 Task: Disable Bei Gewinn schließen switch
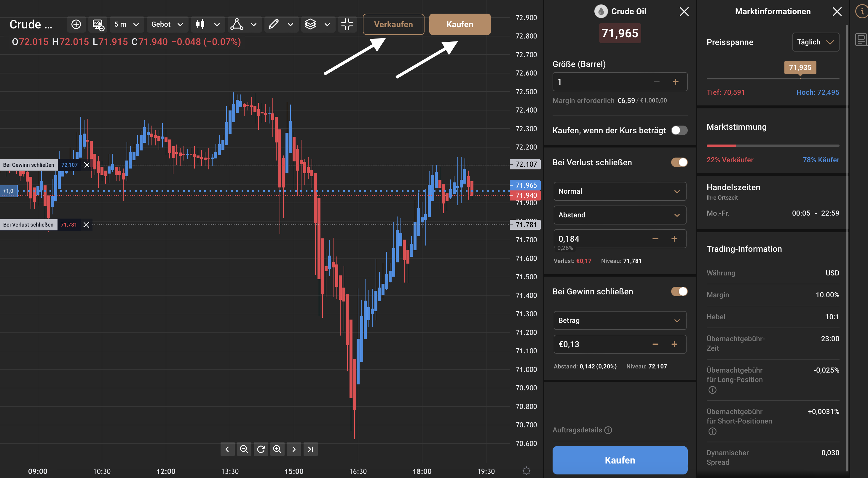(679, 291)
